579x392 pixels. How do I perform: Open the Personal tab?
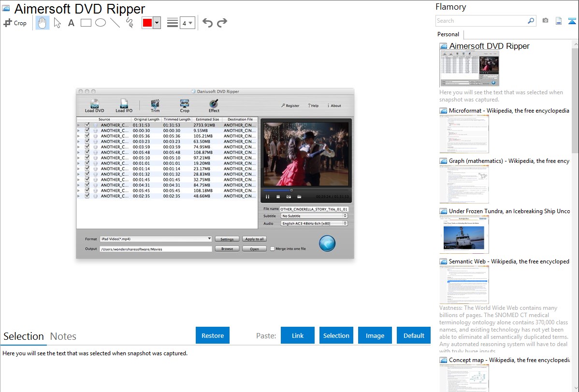click(x=448, y=34)
